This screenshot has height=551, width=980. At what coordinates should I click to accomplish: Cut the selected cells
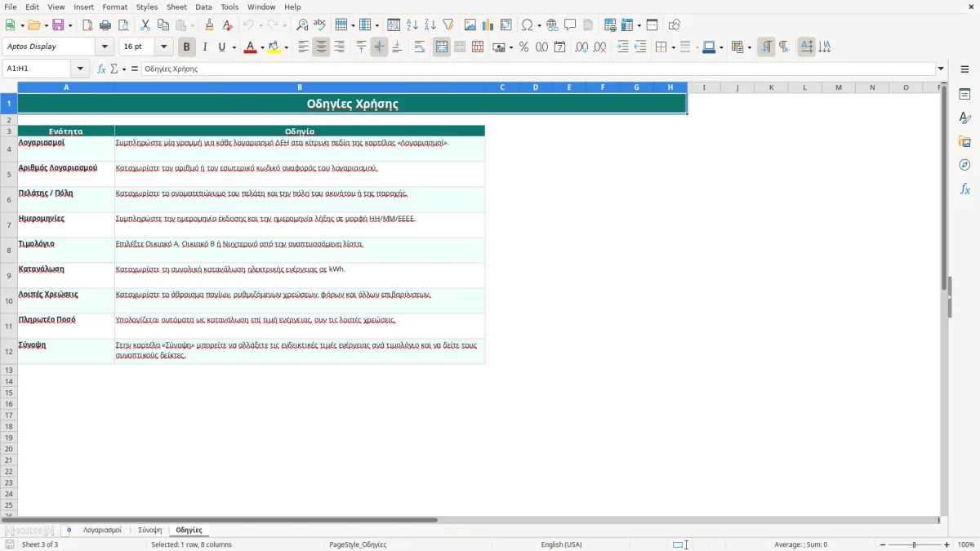click(x=145, y=25)
